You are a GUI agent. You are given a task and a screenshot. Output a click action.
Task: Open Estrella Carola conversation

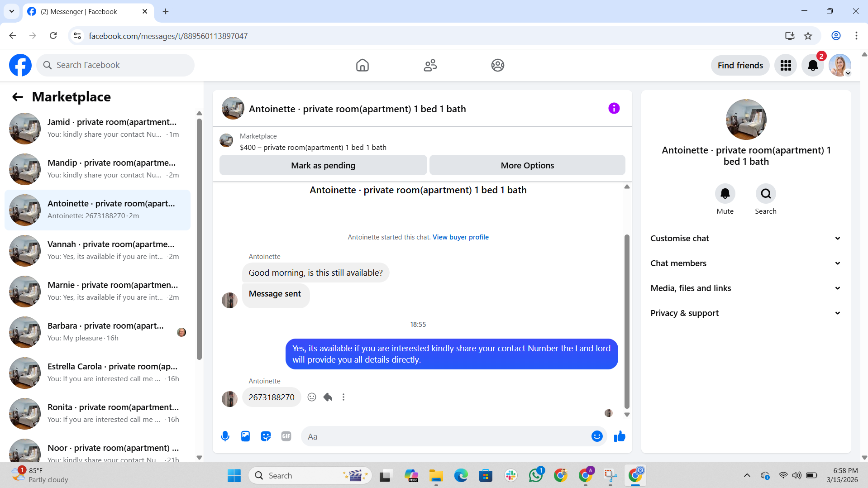point(97,373)
